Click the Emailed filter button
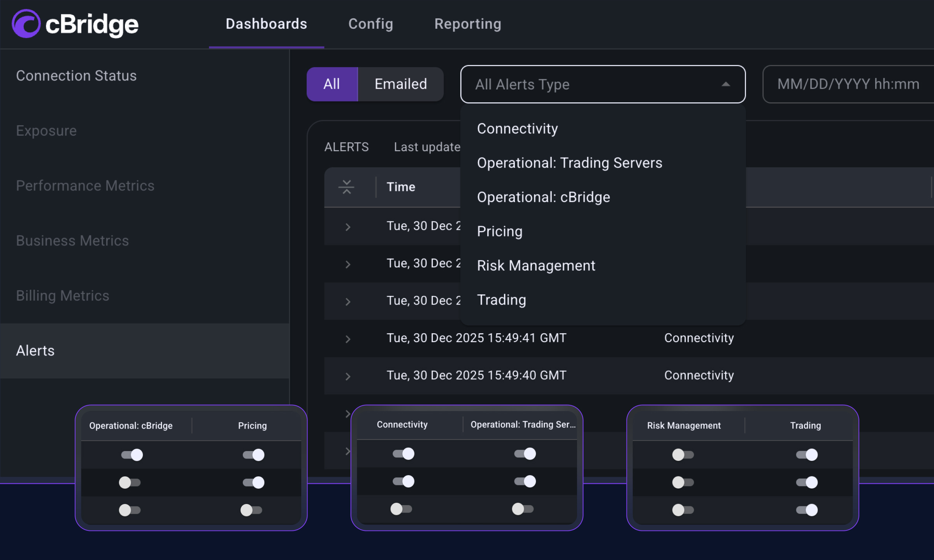The height and width of the screenshot is (560, 934). click(x=400, y=84)
